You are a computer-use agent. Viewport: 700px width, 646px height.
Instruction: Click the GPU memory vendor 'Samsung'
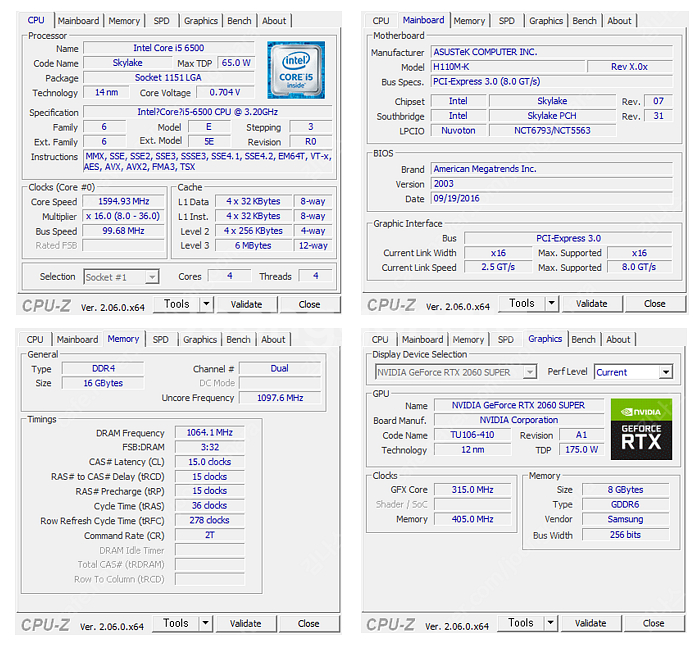coord(625,519)
